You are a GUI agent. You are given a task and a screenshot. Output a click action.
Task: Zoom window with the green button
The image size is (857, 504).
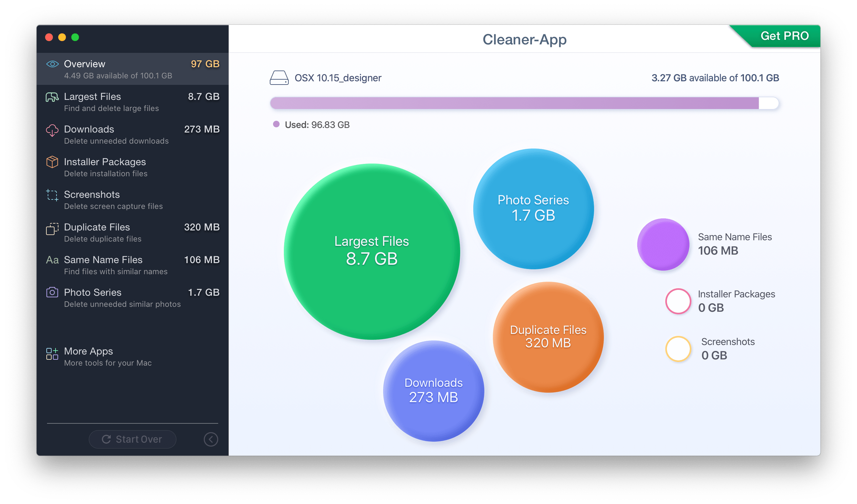click(75, 37)
